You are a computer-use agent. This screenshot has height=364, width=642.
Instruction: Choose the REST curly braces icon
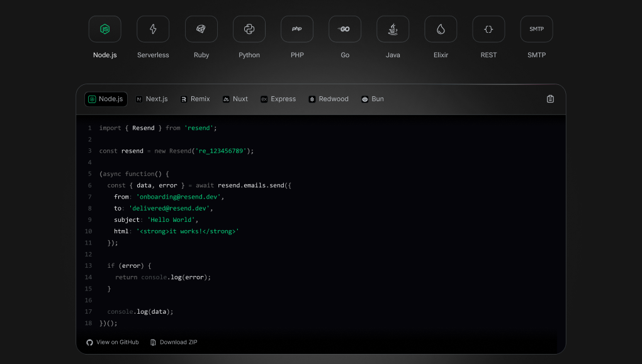tap(488, 29)
